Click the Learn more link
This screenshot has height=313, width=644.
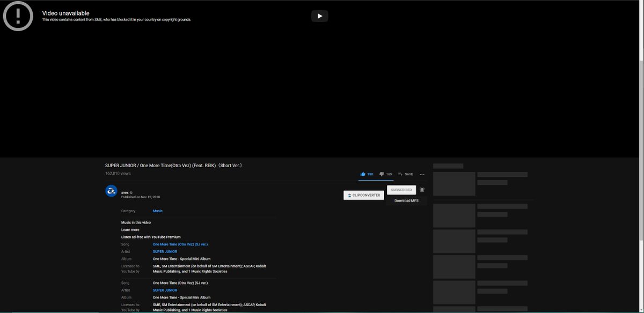pyautogui.click(x=130, y=230)
